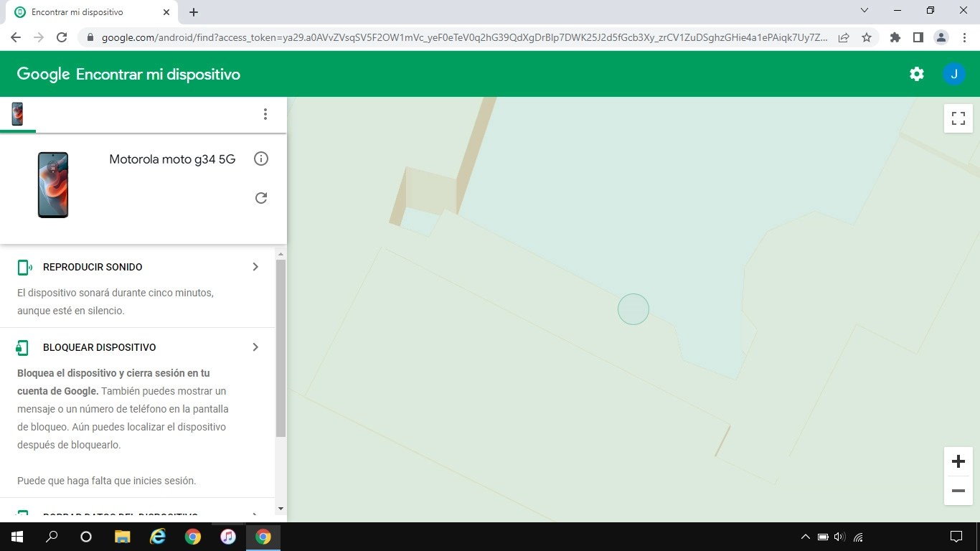Open Internet Explorer from taskbar
The height and width of the screenshot is (551, 980).
[158, 537]
